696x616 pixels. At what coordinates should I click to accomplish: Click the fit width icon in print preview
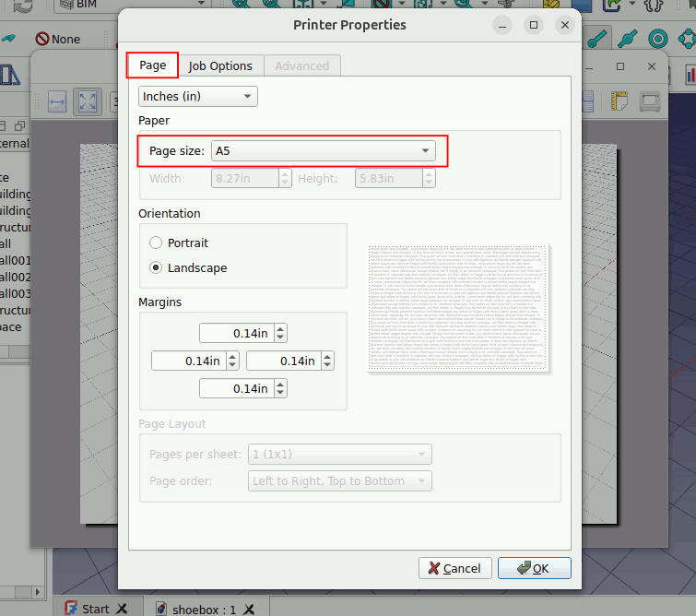(56, 101)
